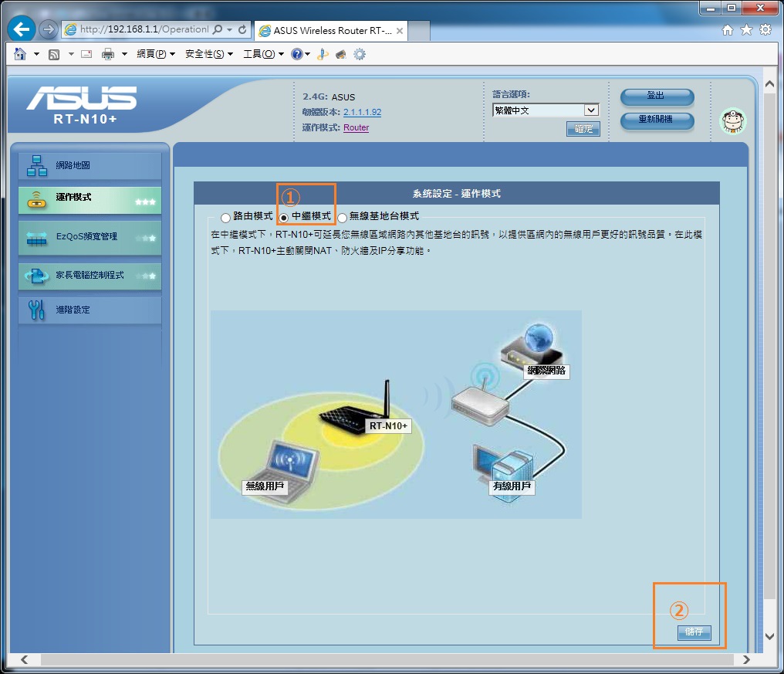Screen dimensions: 784x674
Task: Click the horizontal scrollbar right arrow
Action: [746, 659]
